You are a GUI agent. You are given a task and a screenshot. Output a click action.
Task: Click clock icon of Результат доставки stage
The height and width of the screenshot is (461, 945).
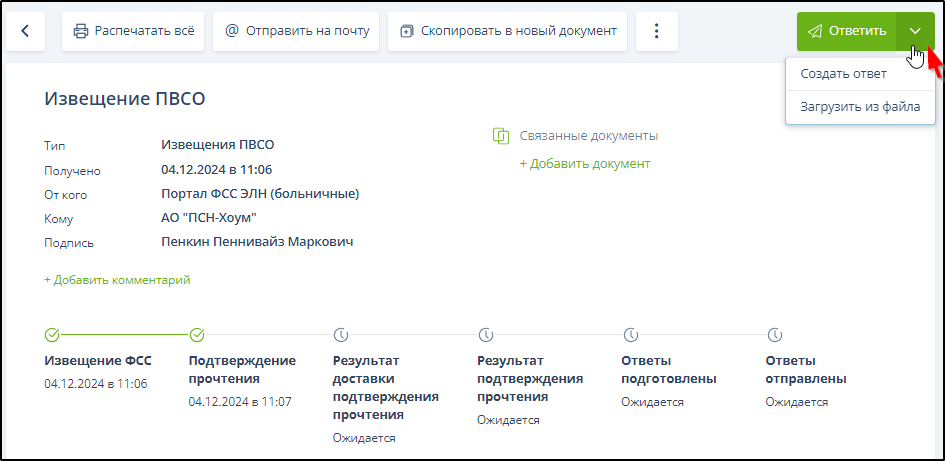[340, 334]
